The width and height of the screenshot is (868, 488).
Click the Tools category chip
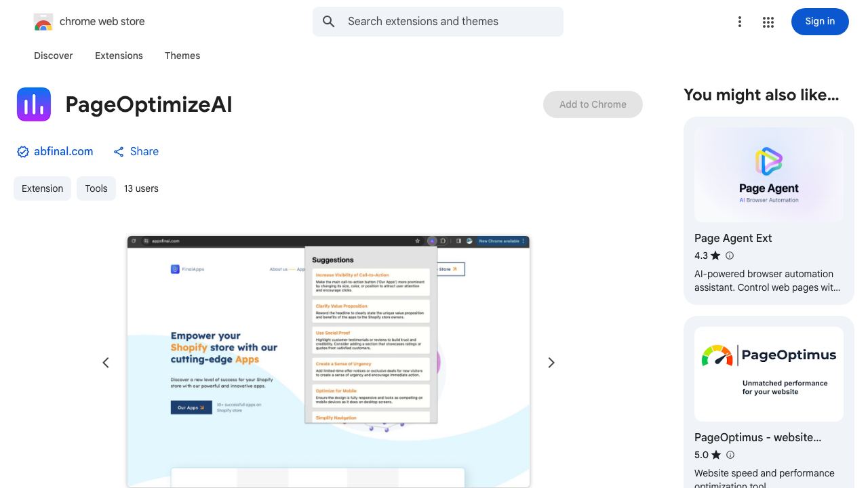click(x=96, y=188)
